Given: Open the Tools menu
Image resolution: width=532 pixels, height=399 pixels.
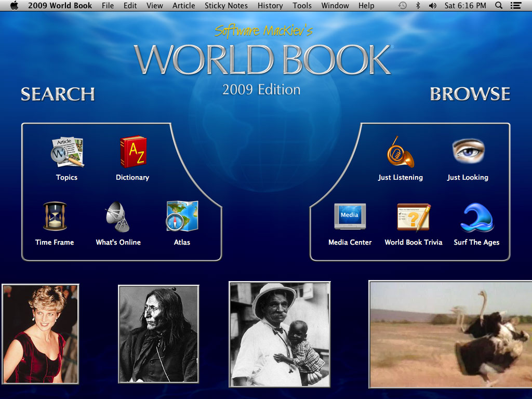Looking at the screenshot, I should pyautogui.click(x=302, y=6).
